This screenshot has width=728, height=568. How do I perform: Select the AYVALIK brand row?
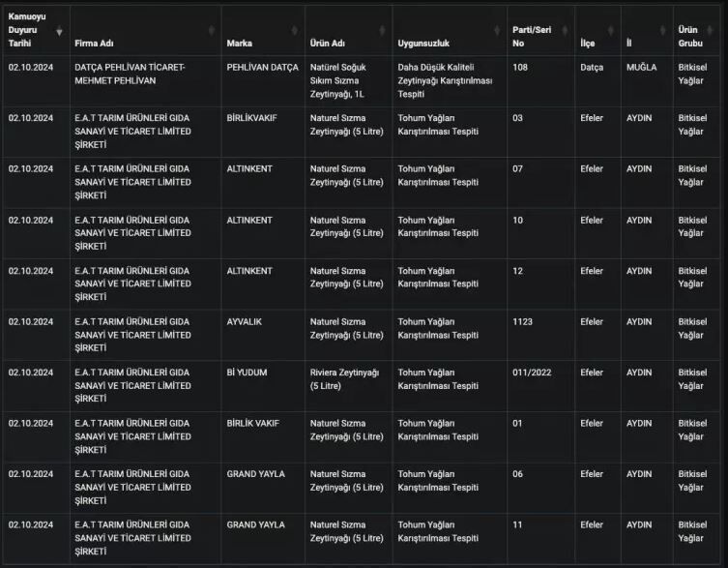pos(244,321)
